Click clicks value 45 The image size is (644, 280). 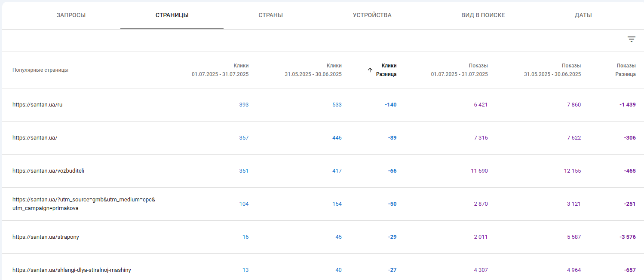(x=338, y=237)
